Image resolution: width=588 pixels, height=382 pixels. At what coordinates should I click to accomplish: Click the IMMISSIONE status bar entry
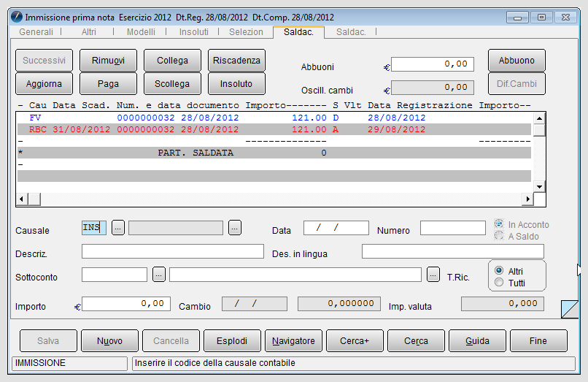[x=70, y=363]
